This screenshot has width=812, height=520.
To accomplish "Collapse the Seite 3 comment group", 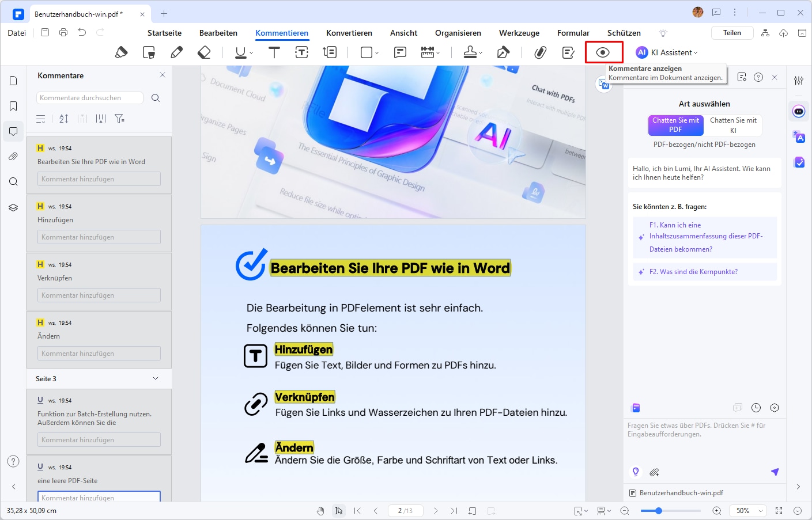I will 156,378.
